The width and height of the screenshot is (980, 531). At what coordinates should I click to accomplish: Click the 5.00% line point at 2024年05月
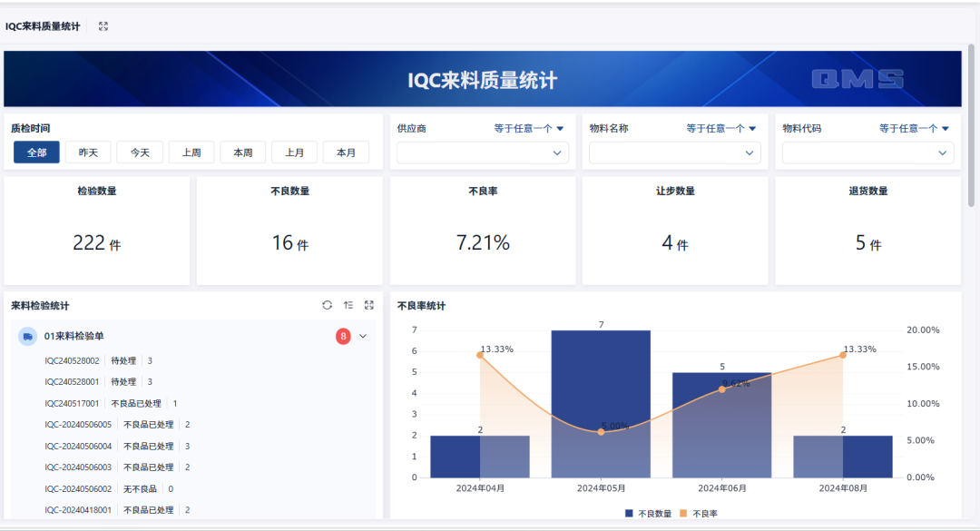[x=601, y=431]
